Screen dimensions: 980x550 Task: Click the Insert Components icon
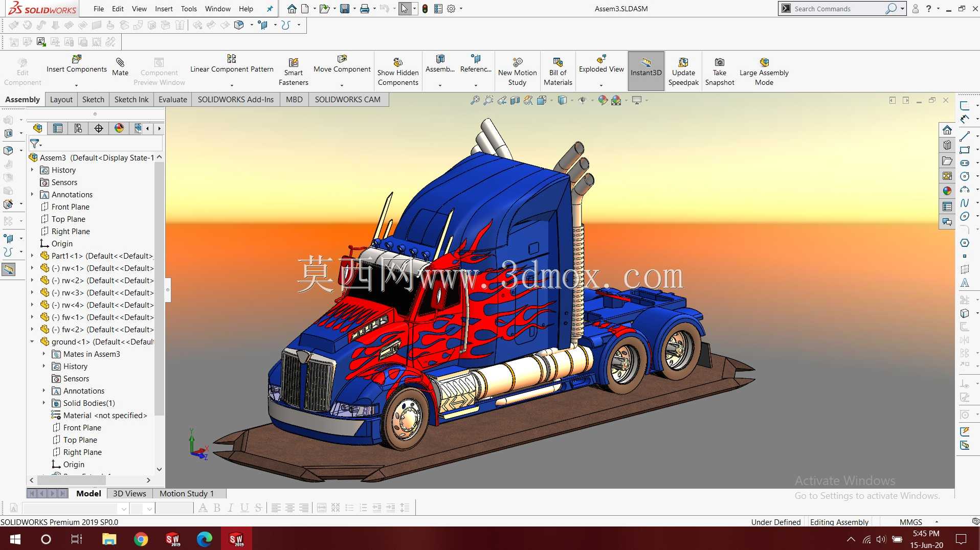(77, 59)
